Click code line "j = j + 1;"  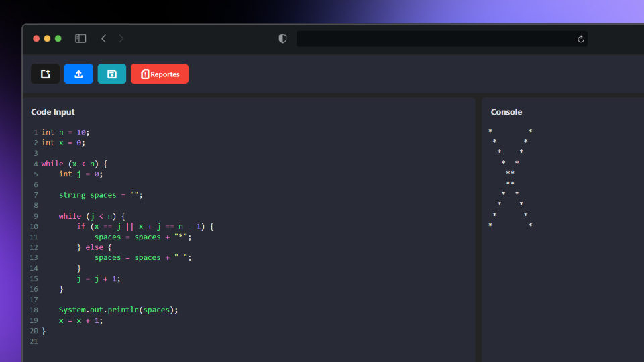[x=99, y=279]
